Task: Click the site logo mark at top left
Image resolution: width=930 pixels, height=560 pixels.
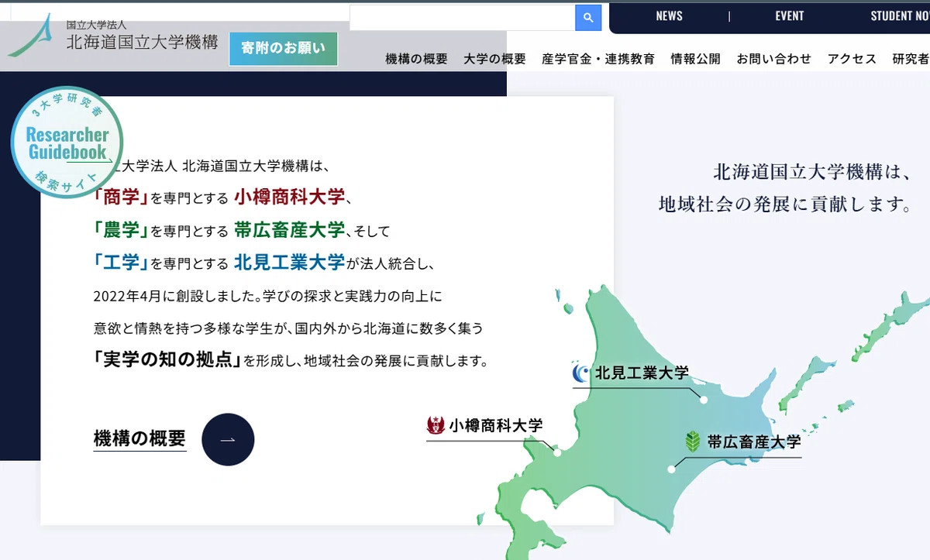Action: 31,36
